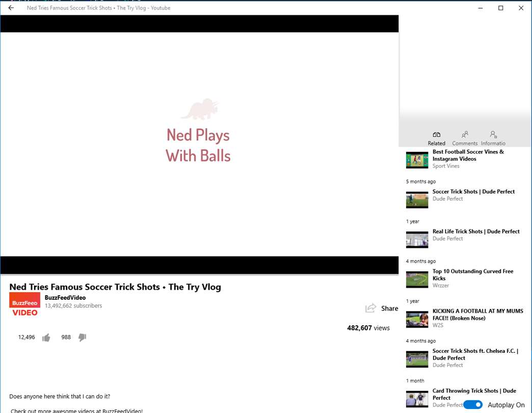Open Card Throwing Trick Shots title
532x413 pixels.
(x=474, y=394)
